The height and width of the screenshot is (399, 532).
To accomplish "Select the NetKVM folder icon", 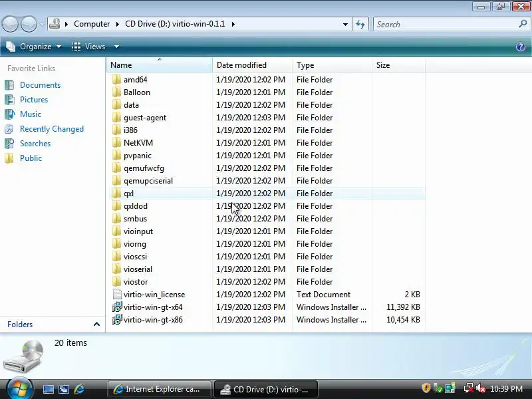I will (x=116, y=142).
